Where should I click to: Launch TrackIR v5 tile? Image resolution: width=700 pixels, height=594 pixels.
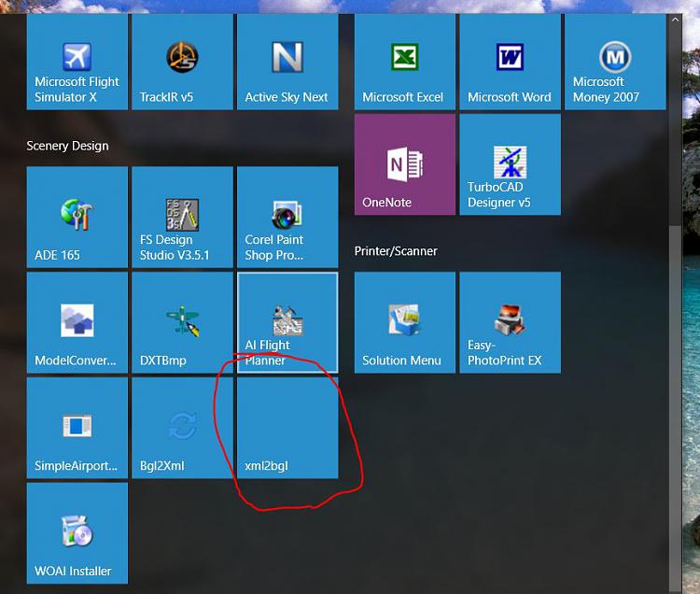coord(183,62)
